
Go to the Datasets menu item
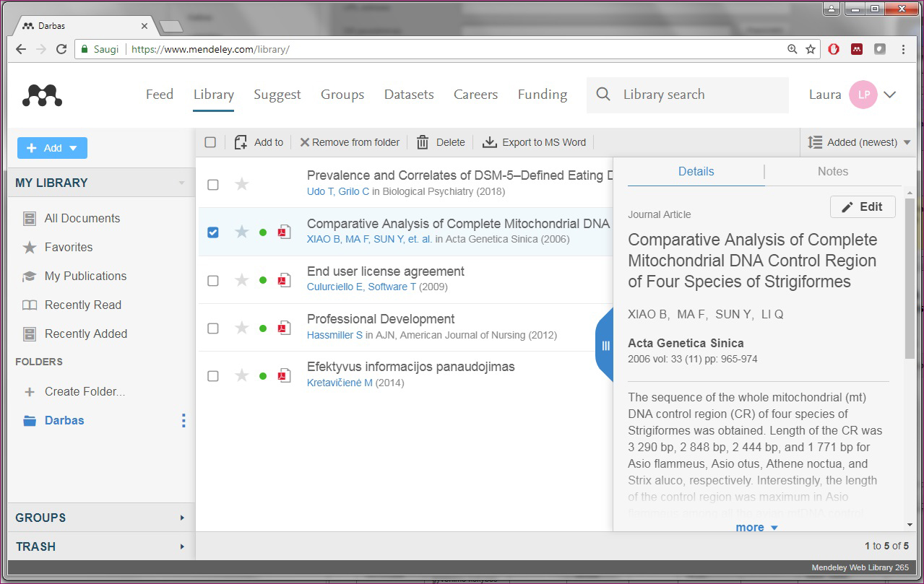click(x=409, y=95)
